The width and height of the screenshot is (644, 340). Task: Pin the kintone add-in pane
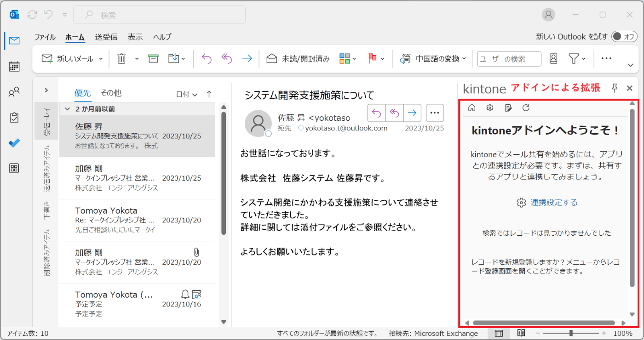tap(615, 88)
